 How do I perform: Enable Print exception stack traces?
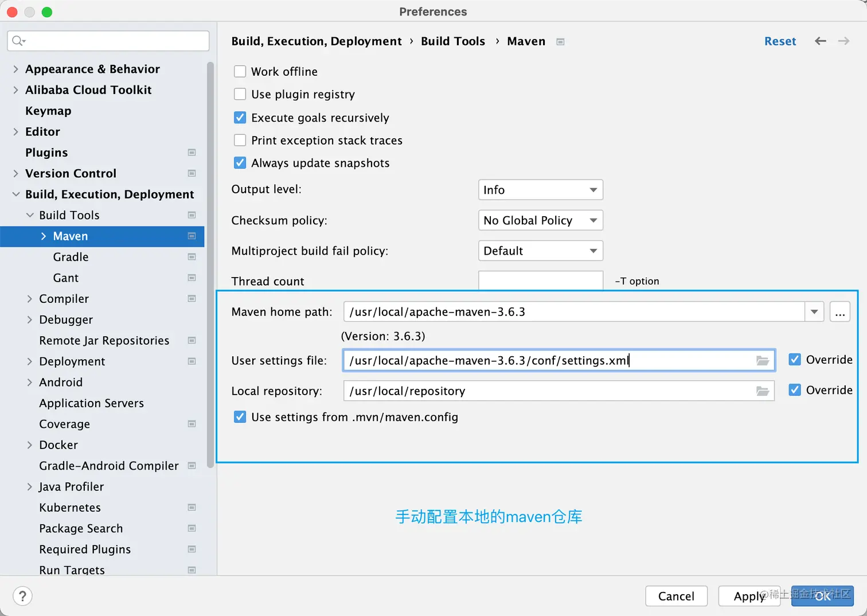pos(240,141)
